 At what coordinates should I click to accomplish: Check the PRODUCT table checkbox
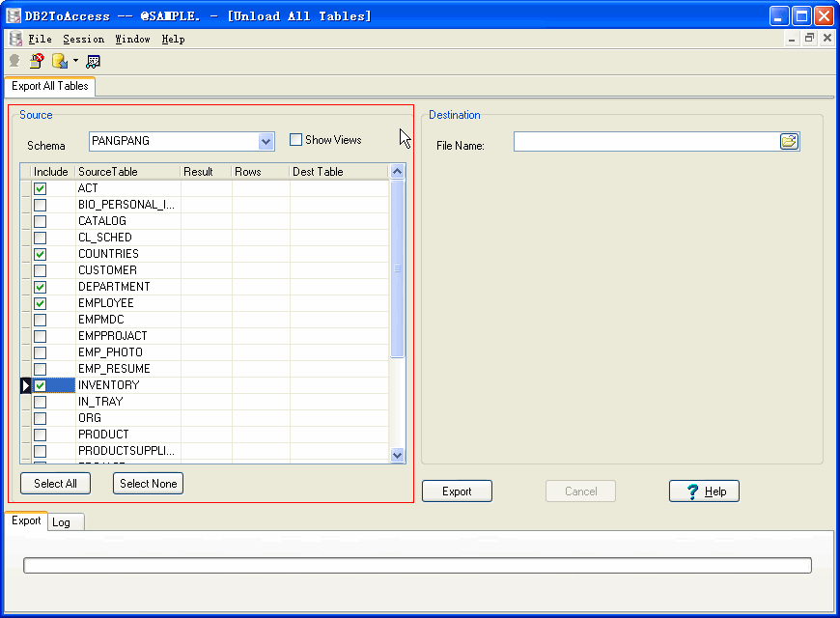(41, 435)
